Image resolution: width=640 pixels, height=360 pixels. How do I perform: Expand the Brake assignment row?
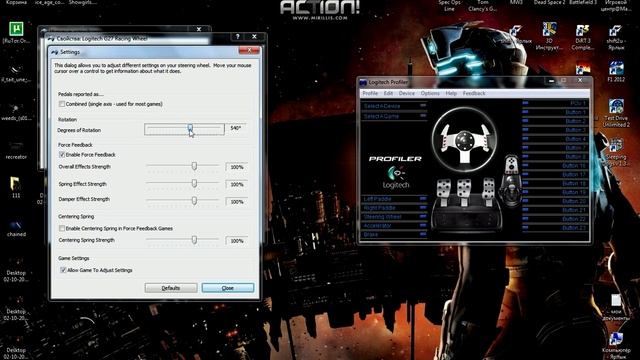click(x=394, y=234)
